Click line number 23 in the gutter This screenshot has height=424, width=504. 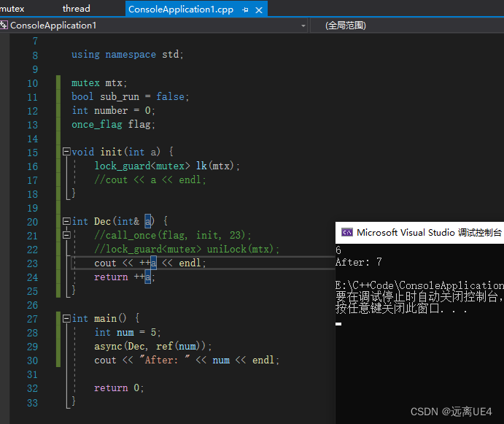[33, 263]
